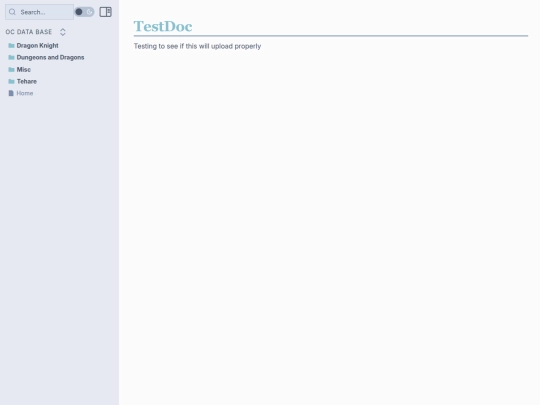Click the Tehare folder icon

(x=11, y=82)
